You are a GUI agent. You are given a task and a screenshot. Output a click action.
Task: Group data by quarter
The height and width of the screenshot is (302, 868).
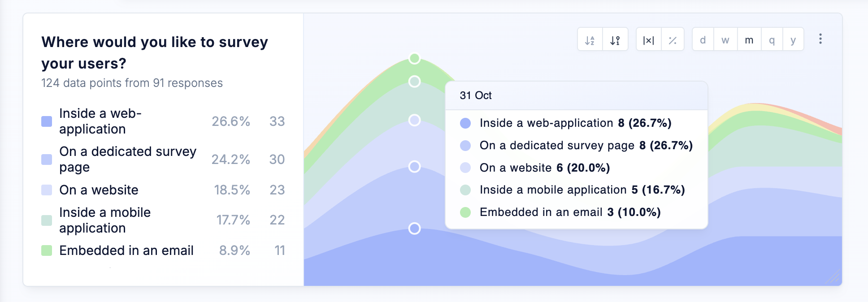tap(772, 40)
